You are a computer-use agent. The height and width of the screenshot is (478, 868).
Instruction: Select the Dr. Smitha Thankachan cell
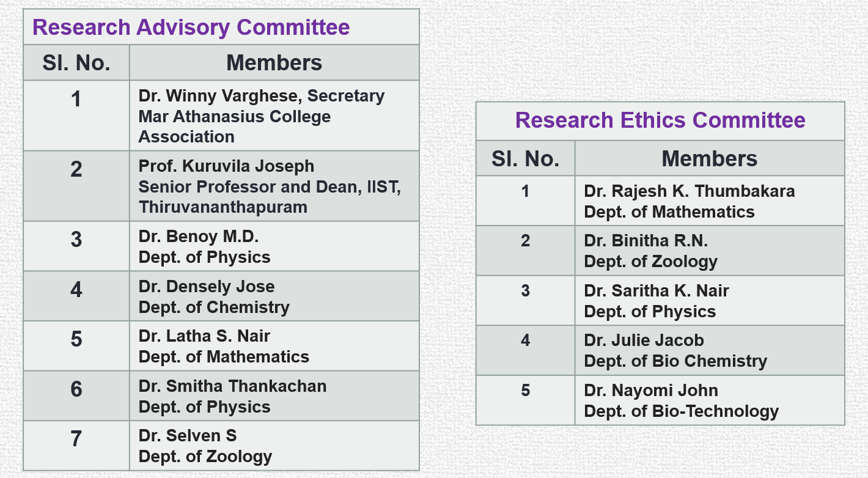pos(274,397)
